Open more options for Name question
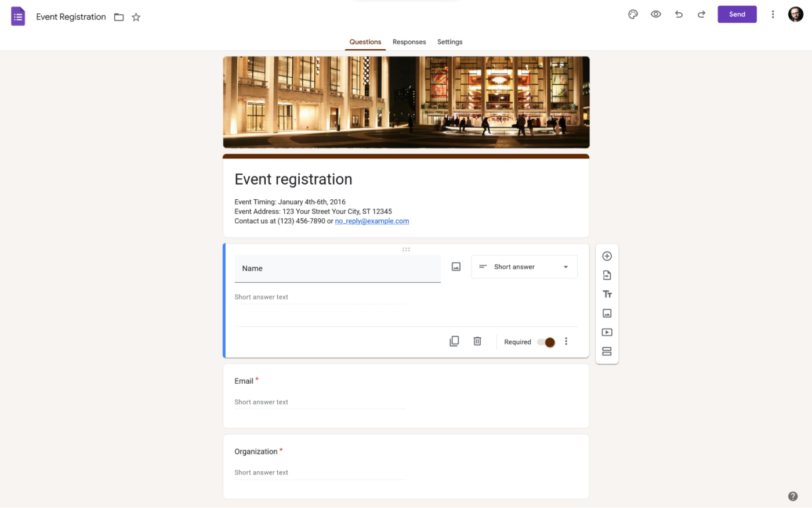 click(566, 341)
